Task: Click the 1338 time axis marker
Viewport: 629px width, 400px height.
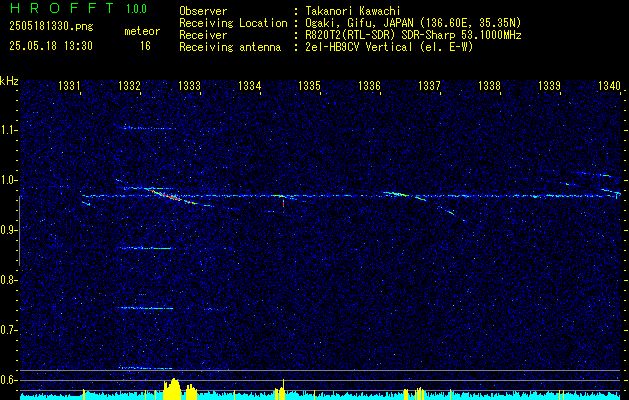Action: point(489,85)
